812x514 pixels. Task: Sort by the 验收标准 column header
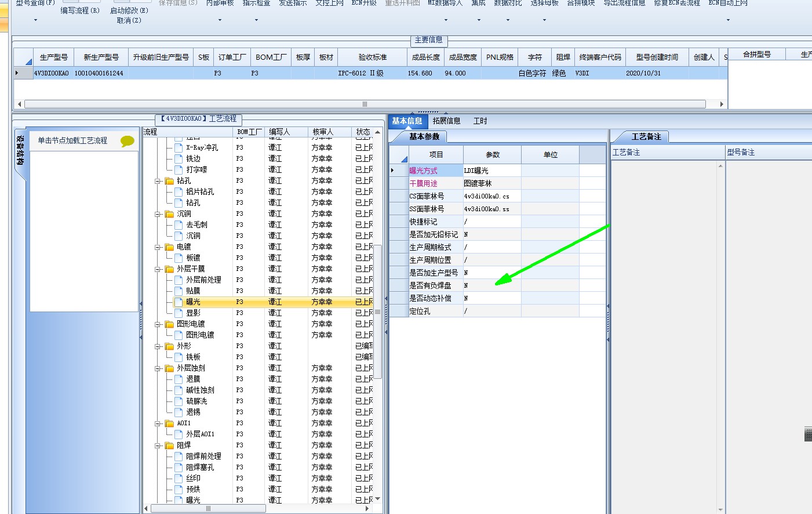click(x=372, y=57)
